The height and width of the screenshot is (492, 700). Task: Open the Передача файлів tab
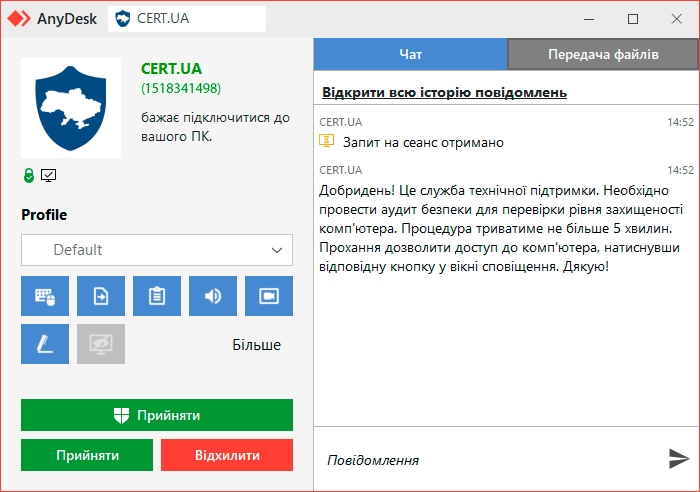(x=603, y=54)
